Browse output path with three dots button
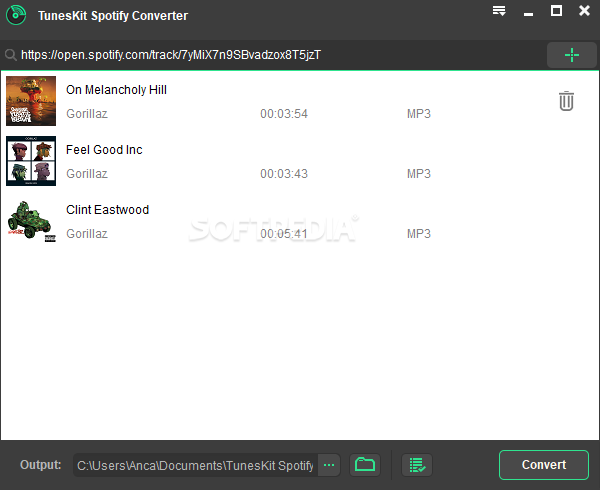 (329, 465)
